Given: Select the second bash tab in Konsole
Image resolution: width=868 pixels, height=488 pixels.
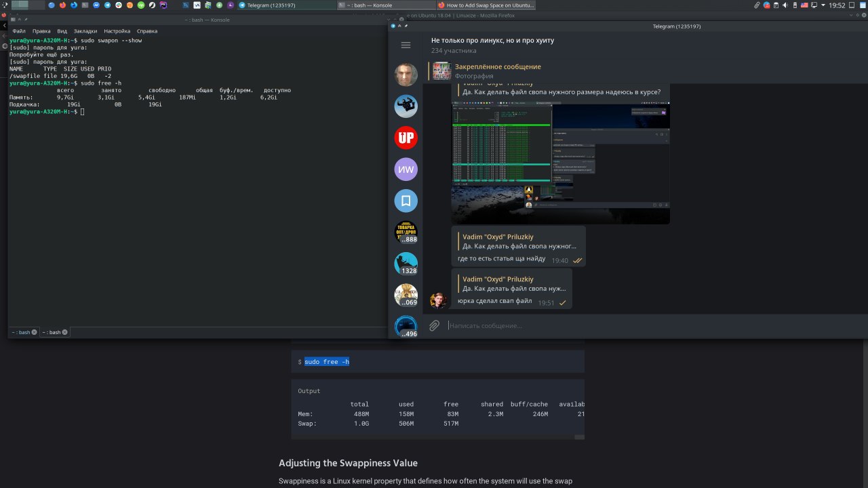Looking at the screenshot, I should [x=55, y=332].
